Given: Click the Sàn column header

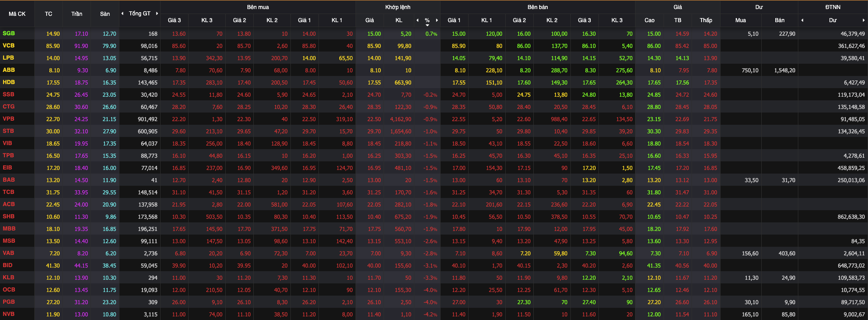Looking at the screenshot, I should (105, 14).
